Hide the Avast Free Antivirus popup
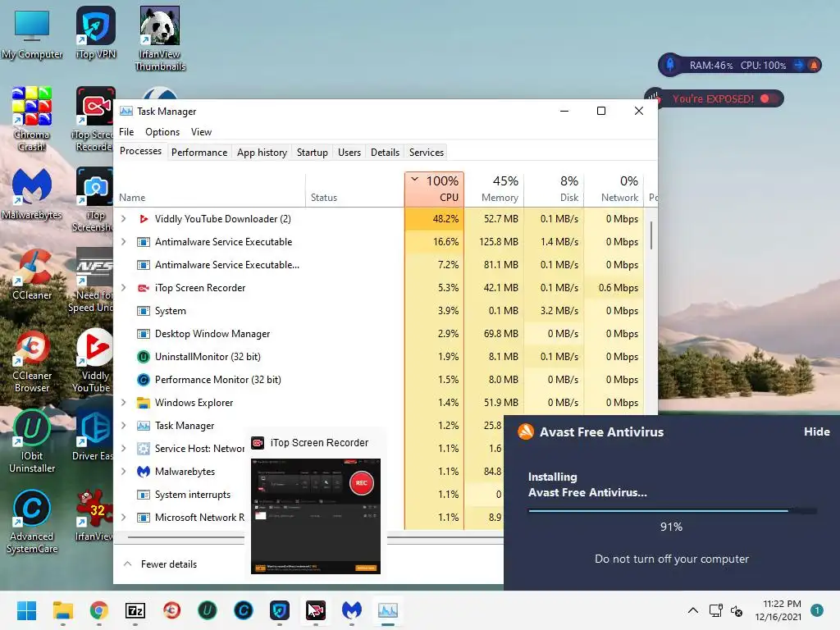 (x=816, y=431)
